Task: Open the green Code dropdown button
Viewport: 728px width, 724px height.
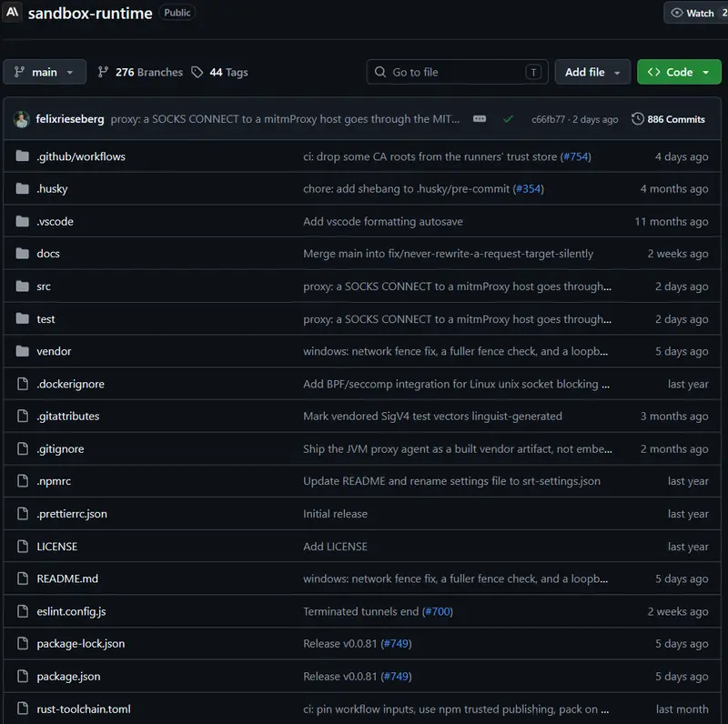Action: click(679, 72)
